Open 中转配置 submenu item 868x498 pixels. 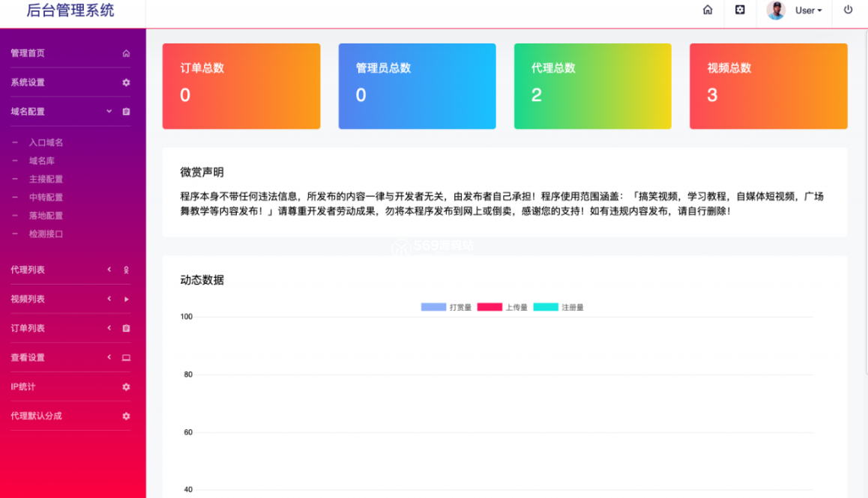pyautogui.click(x=46, y=198)
